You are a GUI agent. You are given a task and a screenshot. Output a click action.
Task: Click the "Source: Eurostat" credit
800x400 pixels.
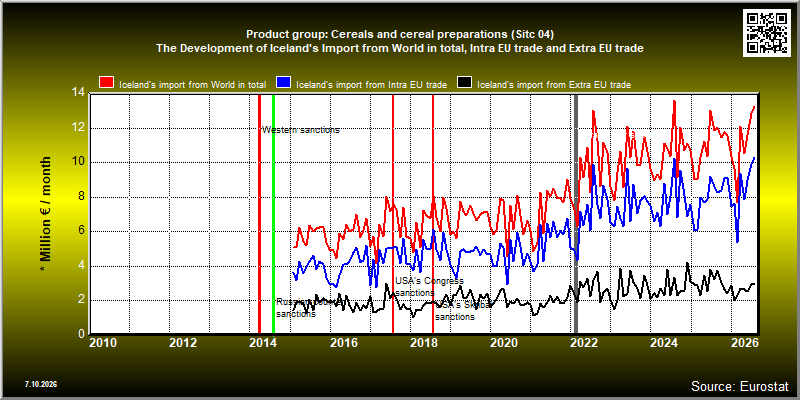(x=740, y=385)
